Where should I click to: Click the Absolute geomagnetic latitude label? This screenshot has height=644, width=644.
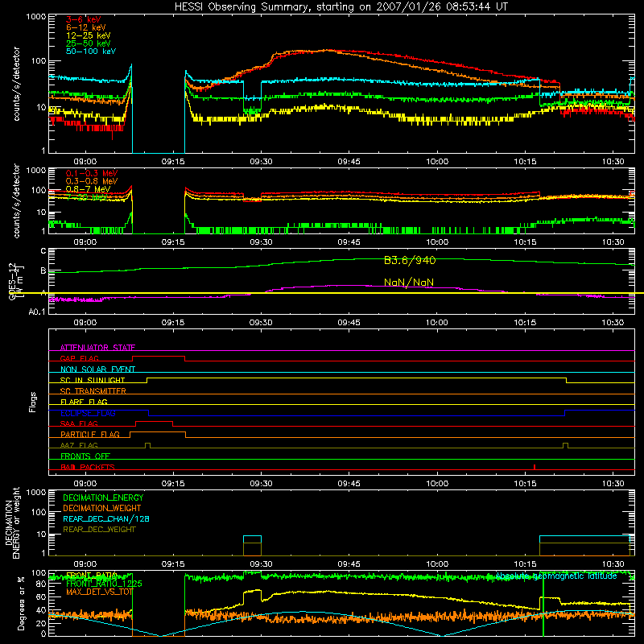click(556, 576)
